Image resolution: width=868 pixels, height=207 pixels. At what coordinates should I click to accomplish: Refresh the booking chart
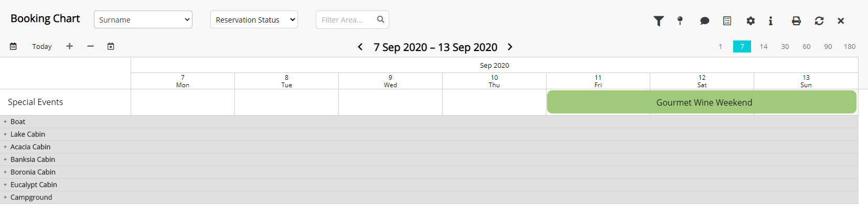(819, 20)
